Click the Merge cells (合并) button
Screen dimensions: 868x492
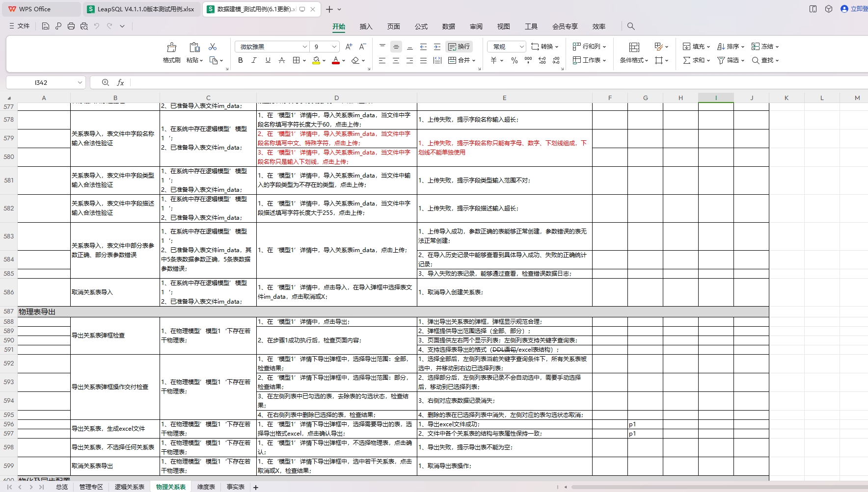coord(462,60)
